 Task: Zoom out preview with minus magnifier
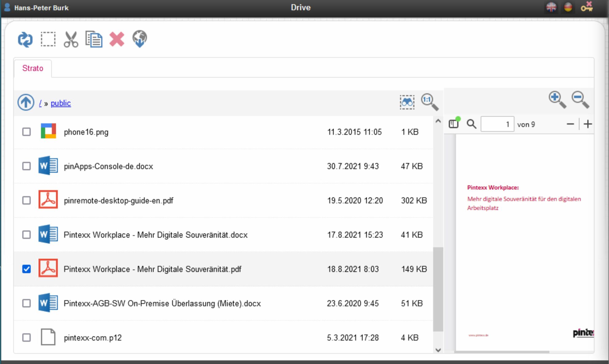(x=580, y=100)
